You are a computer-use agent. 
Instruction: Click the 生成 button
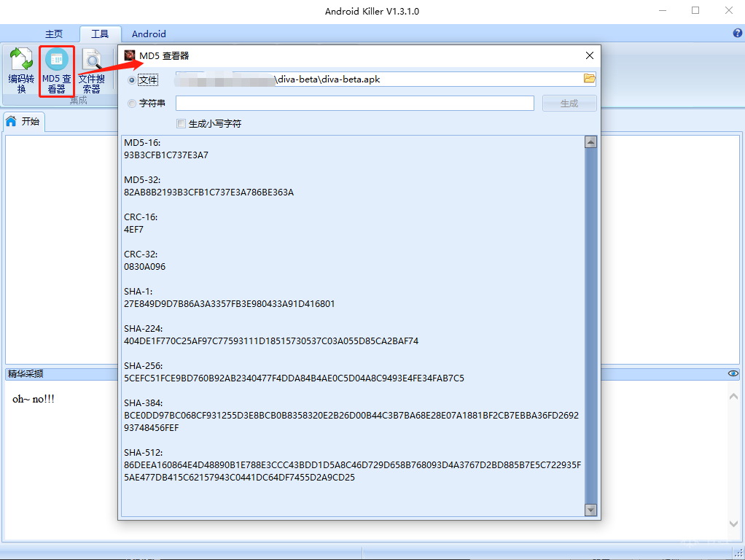[569, 103]
